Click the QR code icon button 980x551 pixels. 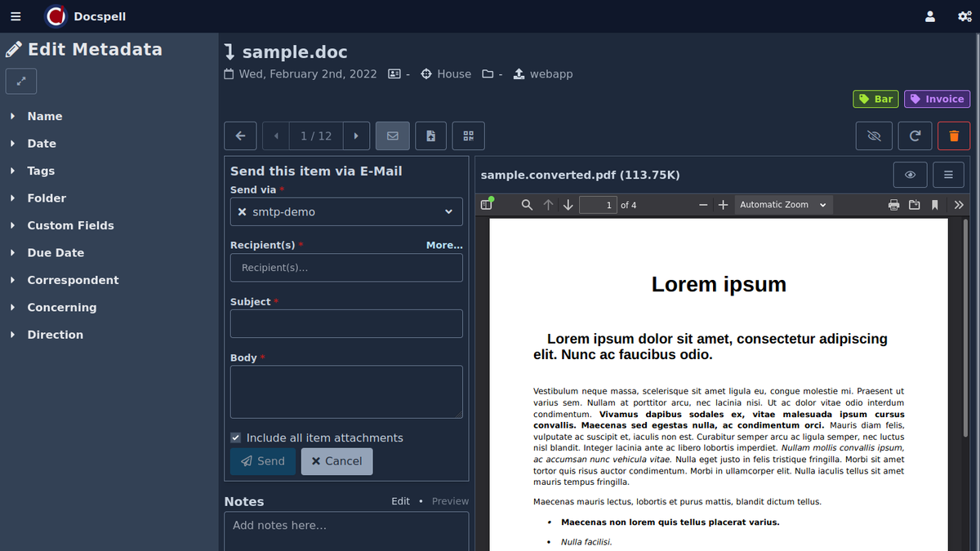[468, 136]
